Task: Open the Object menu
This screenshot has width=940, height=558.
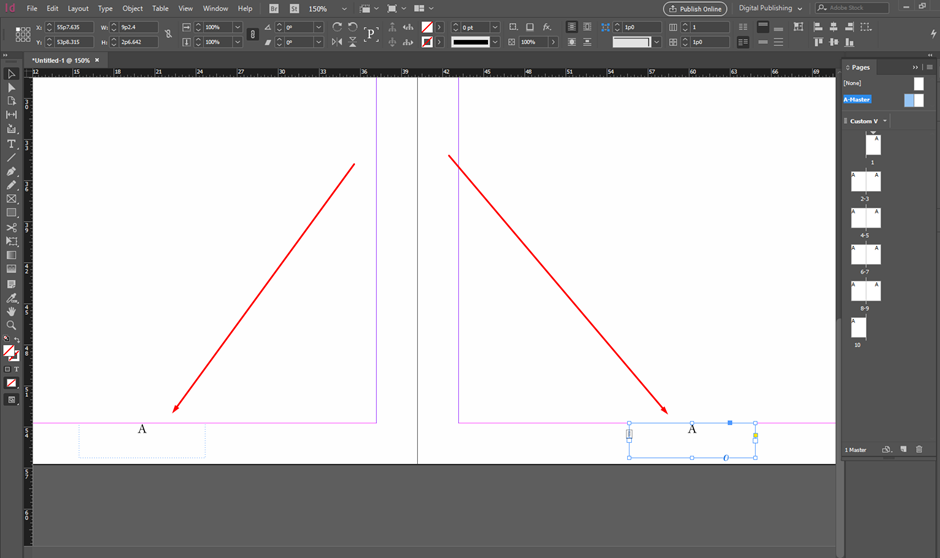Action: pyautogui.click(x=133, y=8)
